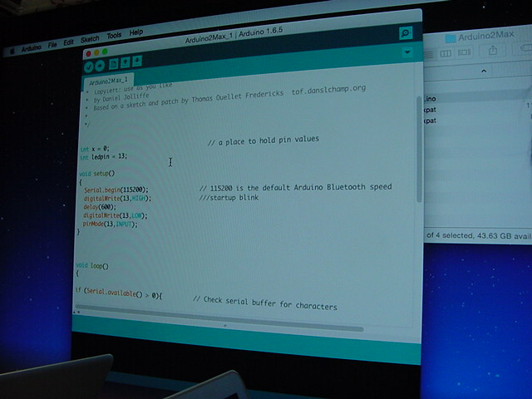Open the Arduino application menu
The height and width of the screenshot is (399, 532).
tap(32, 48)
